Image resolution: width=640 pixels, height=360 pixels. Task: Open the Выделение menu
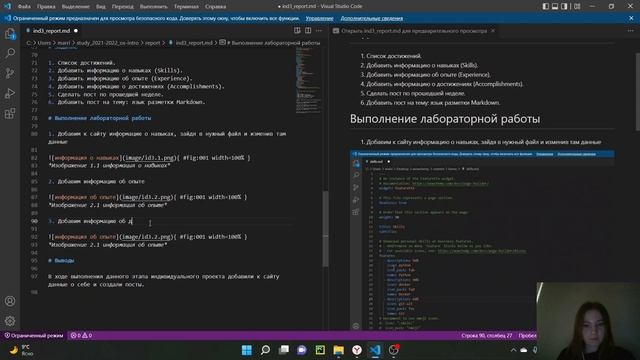[76, 7]
